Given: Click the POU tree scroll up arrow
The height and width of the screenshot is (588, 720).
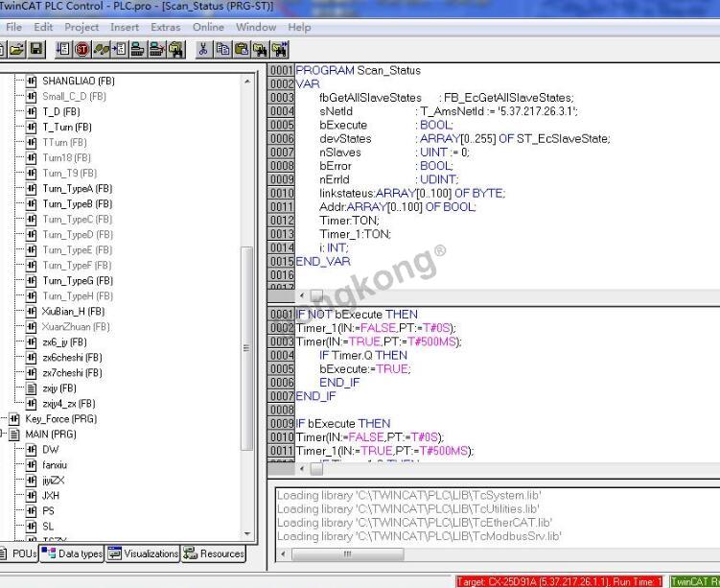Looking at the screenshot, I should click(247, 82).
